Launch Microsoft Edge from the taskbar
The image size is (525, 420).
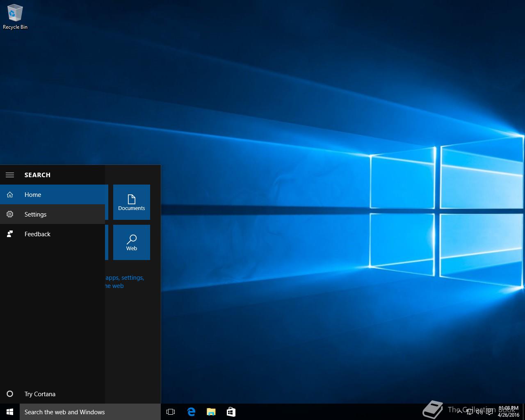pyautogui.click(x=191, y=412)
